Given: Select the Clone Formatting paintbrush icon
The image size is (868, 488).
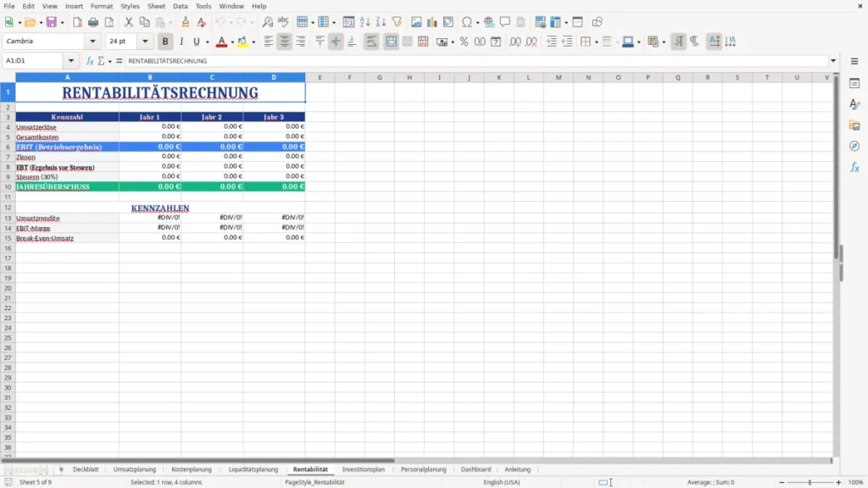Looking at the screenshot, I should pos(186,22).
